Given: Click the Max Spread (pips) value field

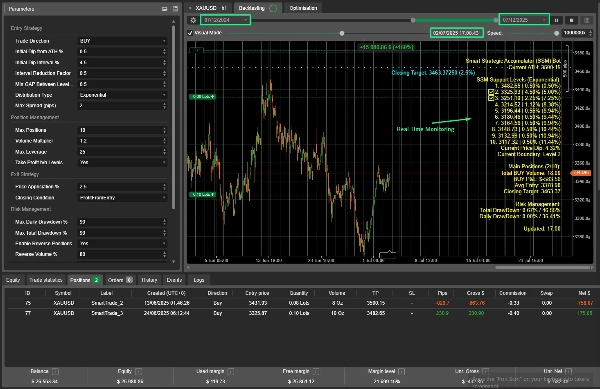Looking at the screenshot, I should (119, 105).
